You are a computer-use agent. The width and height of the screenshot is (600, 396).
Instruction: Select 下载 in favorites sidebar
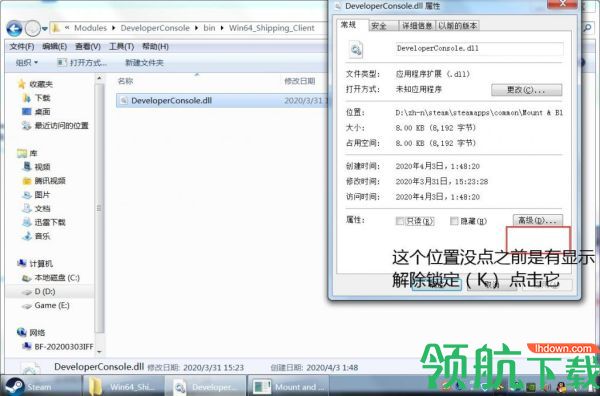[x=42, y=98]
